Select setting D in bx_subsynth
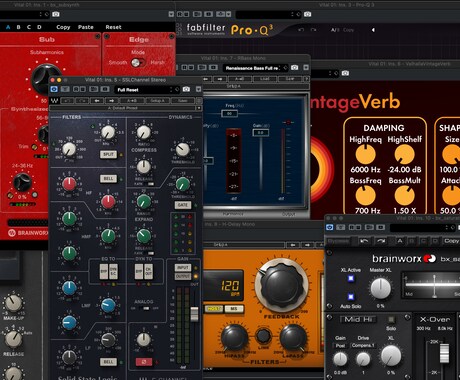The width and height of the screenshot is (460, 380). (39, 27)
